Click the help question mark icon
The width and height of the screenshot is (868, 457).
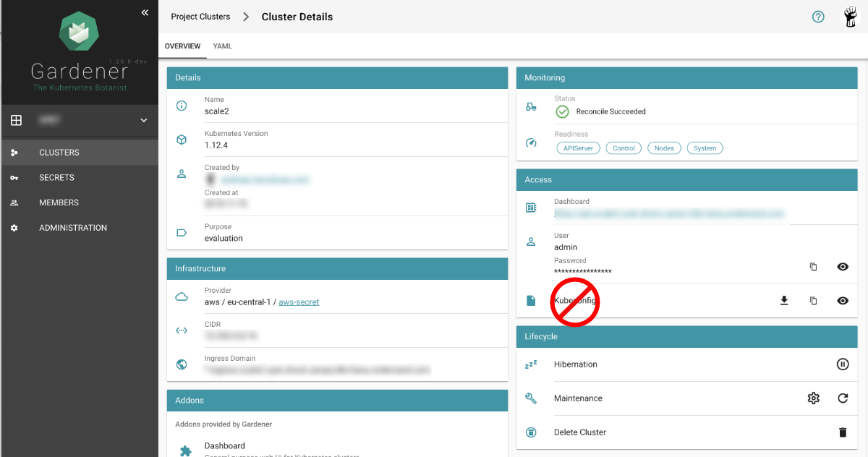pyautogui.click(x=818, y=17)
